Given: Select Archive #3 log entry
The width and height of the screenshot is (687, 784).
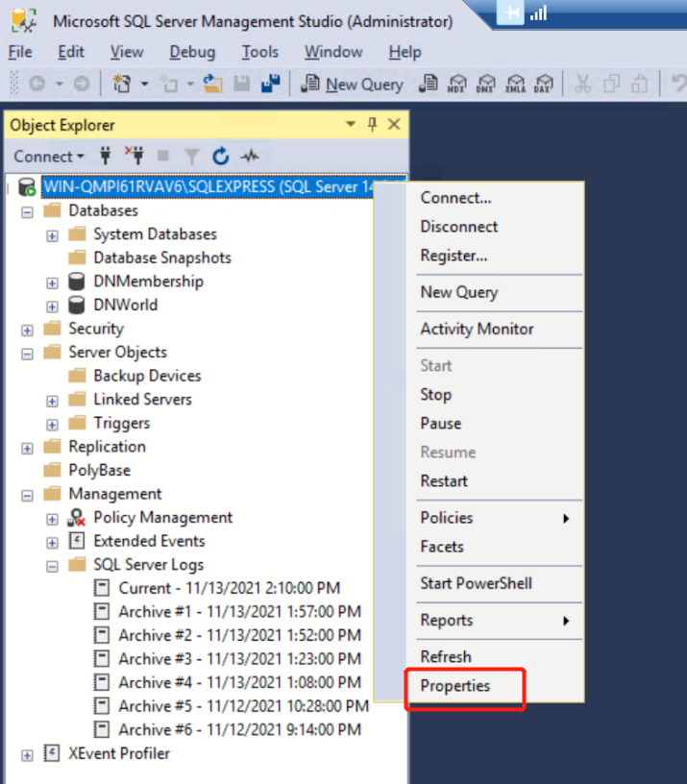Looking at the screenshot, I should pyautogui.click(x=239, y=659).
